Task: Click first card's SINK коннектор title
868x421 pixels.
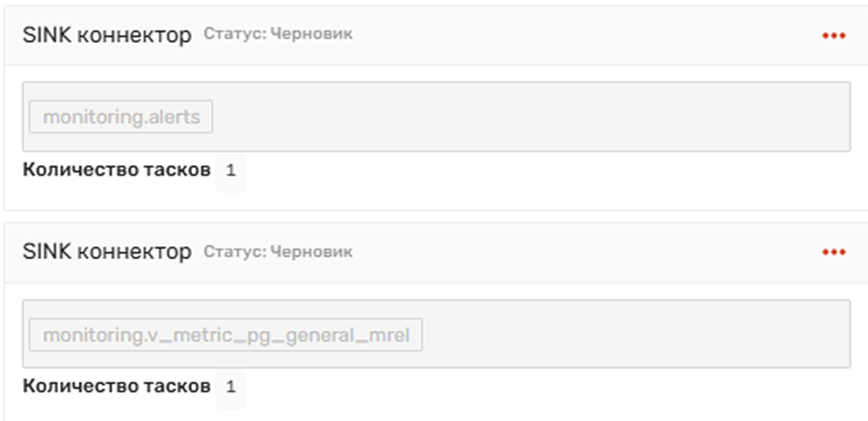Action: click(x=107, y=36)
